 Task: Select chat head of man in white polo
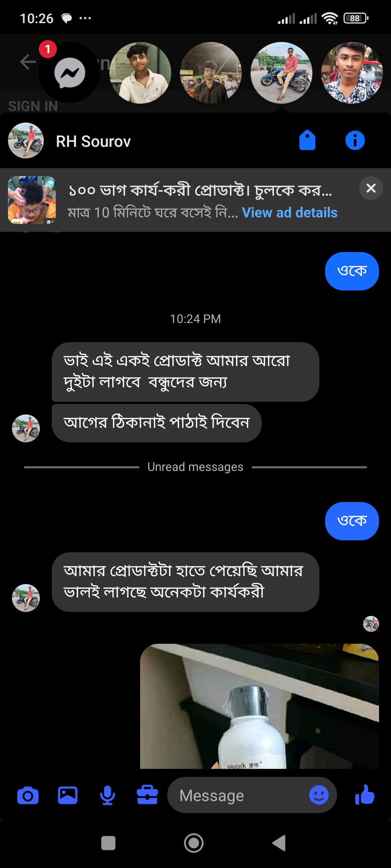pos(140,73)
